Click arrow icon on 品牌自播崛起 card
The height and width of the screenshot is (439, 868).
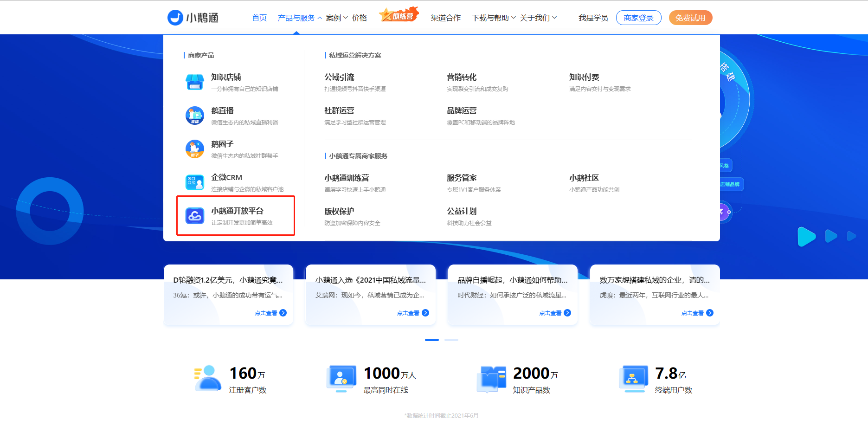567,313
